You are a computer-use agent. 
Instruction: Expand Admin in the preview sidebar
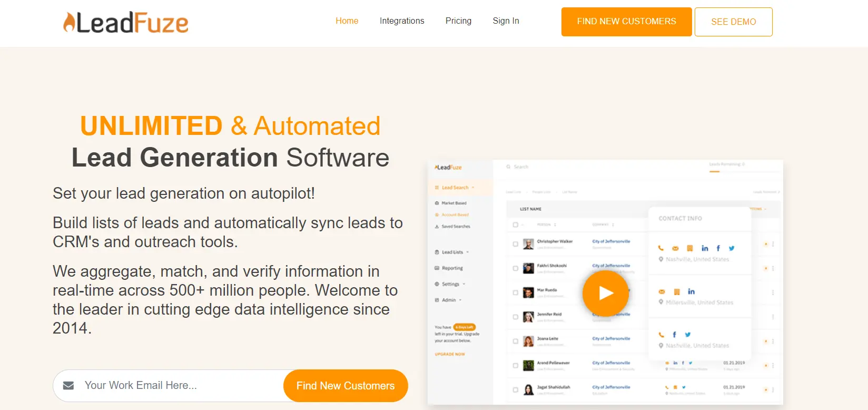pos(449,300)
